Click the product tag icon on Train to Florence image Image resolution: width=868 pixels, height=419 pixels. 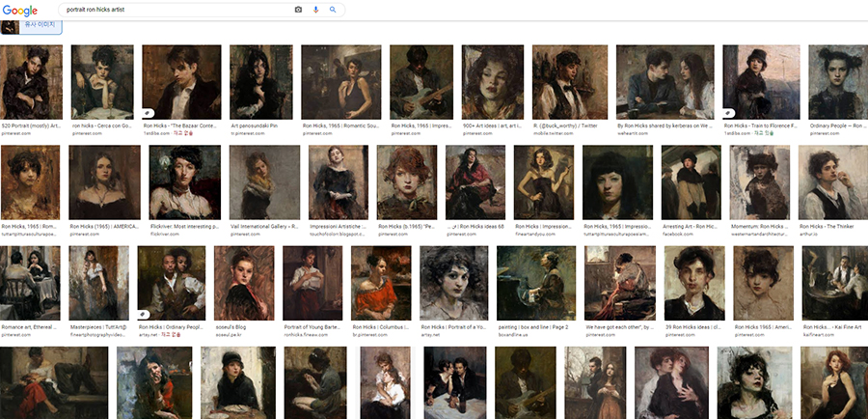[x=730, y=113]
